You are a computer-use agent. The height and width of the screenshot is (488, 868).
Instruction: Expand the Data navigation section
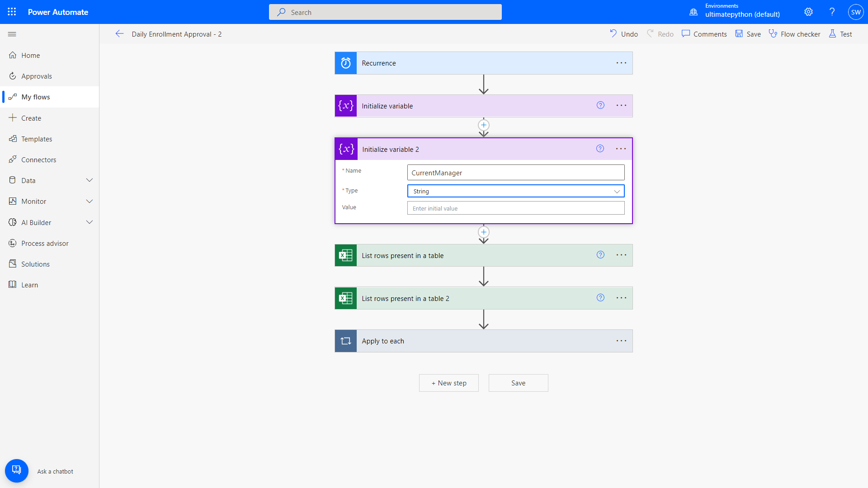pos(90,180)
